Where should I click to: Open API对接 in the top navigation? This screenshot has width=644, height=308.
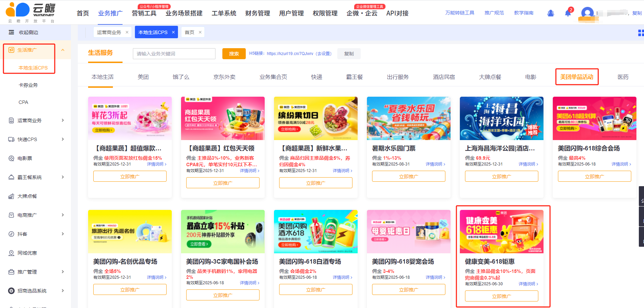397,13
